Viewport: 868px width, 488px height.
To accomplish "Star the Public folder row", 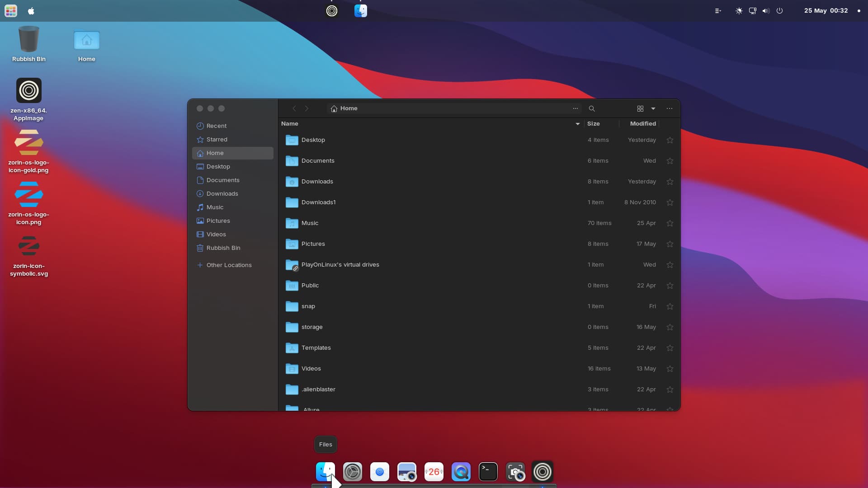I will [x=670, y=286].
